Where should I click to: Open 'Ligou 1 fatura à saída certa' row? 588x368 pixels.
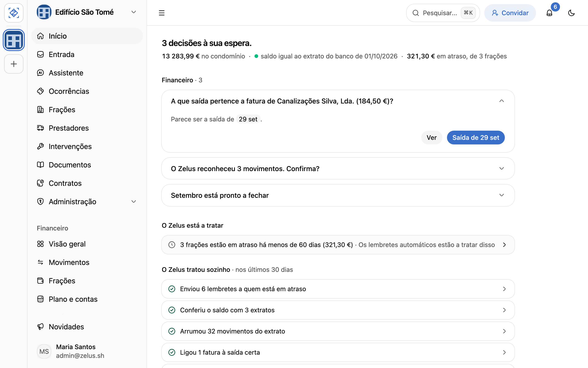(x=338, y=352)
